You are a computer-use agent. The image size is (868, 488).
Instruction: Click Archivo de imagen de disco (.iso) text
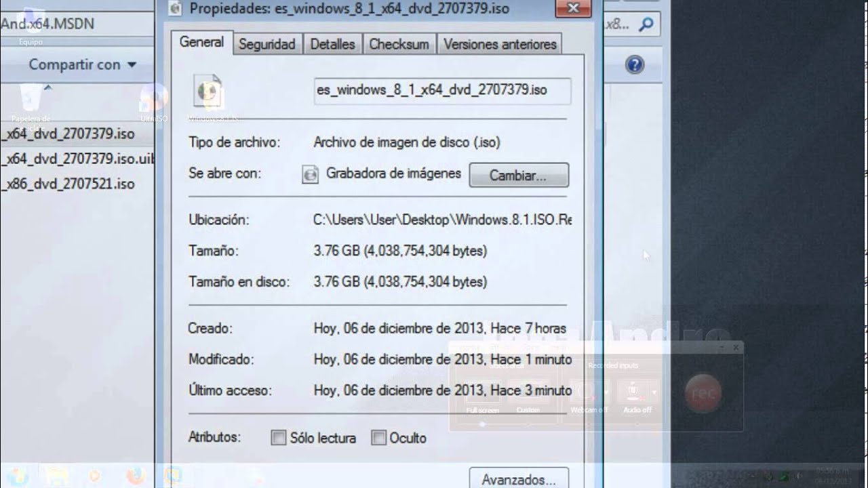click(407, 143)
